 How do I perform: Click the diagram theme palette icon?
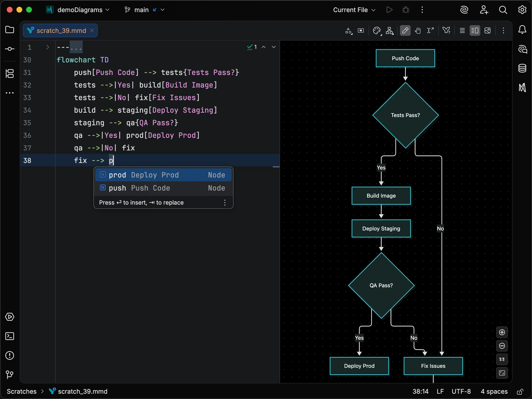coord(377,31)
